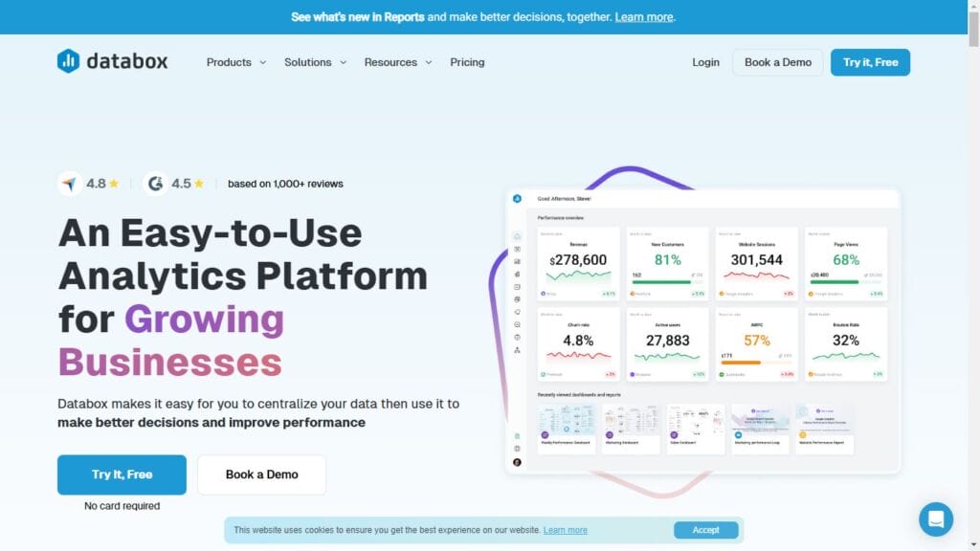Click the Databox logo icon

pyautogui.click(x=68, y=61)
